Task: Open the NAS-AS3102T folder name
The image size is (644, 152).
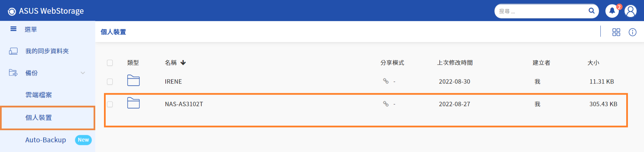Action: point(184,104)
